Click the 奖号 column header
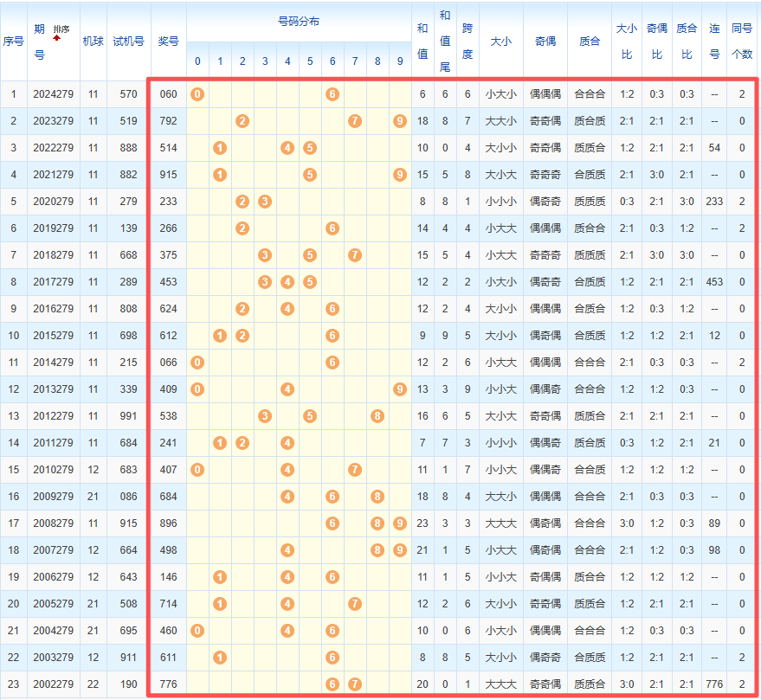 point(169,42)
